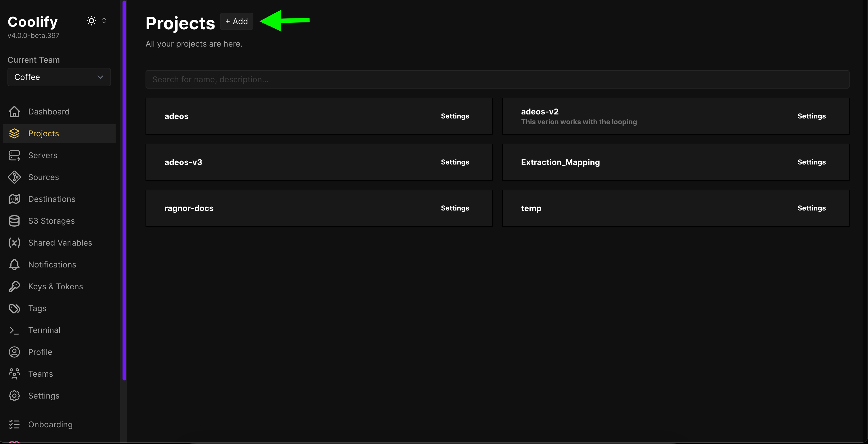Open Settings for adeos-v3 project
The image size is (868, 444).
point(455,162)
